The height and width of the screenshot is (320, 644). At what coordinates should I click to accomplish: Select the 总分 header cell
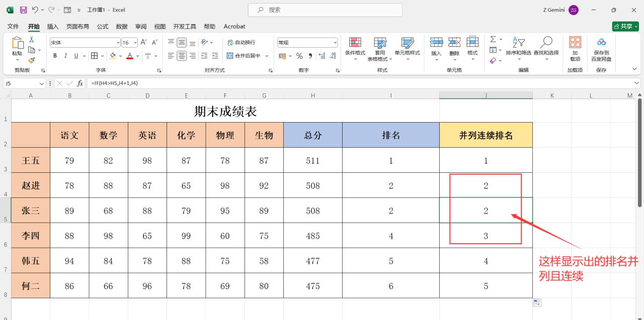pyautogui.click(x=313, y=135)
